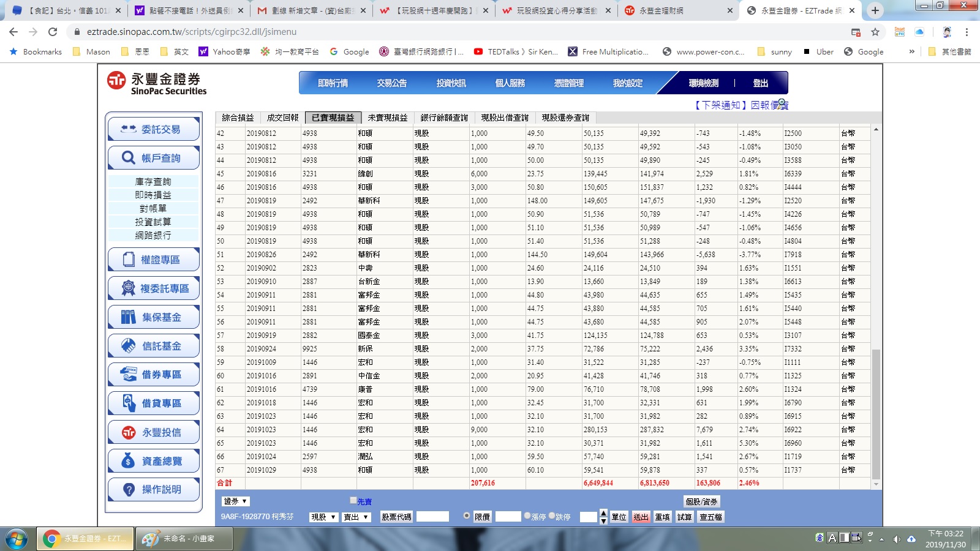The width and height of the screenshot is (980, 551).
Task: Open the 信託基金 trust fund section
Action: tap(154, 346)
